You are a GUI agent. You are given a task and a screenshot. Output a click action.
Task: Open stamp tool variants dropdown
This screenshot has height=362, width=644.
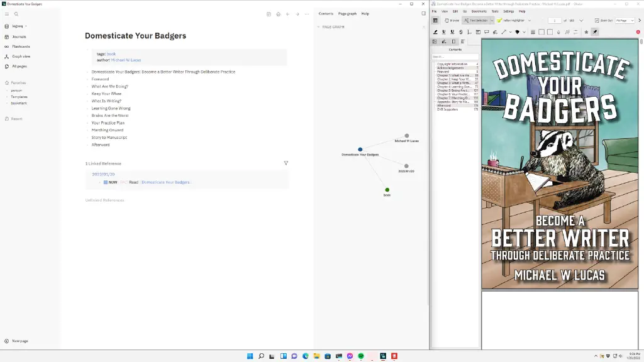click(x=524, y=32)
